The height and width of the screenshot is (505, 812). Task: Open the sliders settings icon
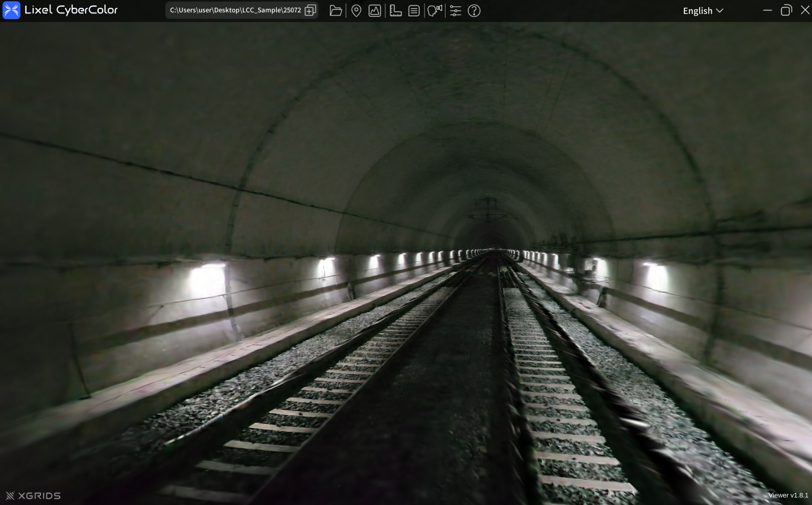(455, 11)
